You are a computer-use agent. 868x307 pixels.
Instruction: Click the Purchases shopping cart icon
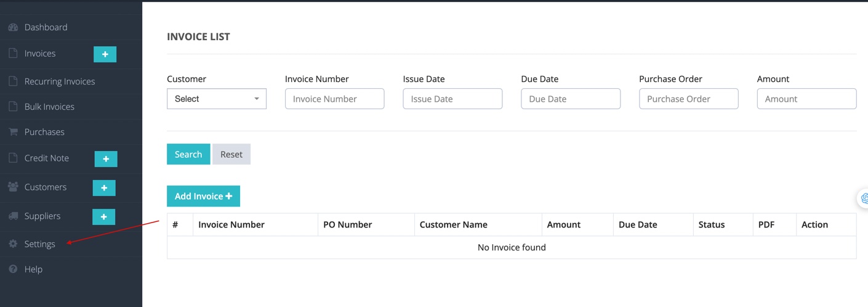click(13, 132)
